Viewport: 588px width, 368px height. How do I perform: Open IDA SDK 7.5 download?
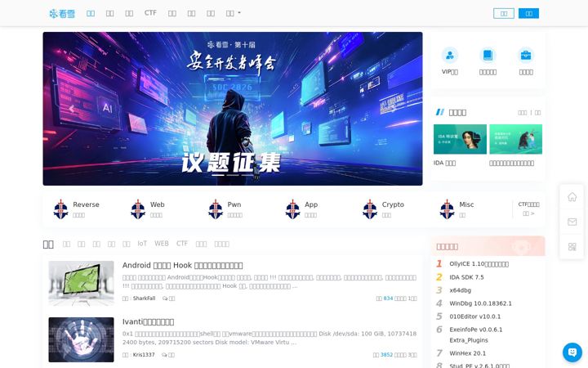coord(466,277)
